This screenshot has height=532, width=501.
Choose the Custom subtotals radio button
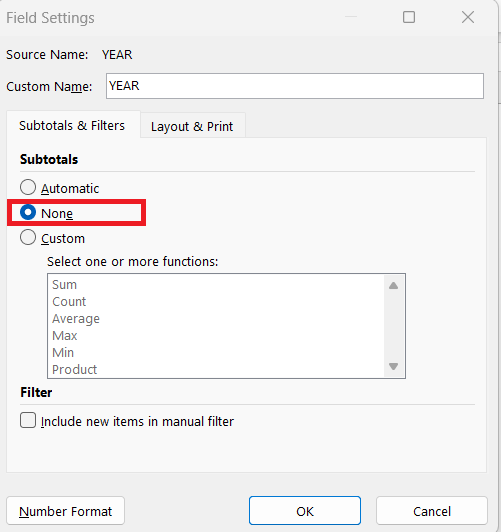(28, 238)
